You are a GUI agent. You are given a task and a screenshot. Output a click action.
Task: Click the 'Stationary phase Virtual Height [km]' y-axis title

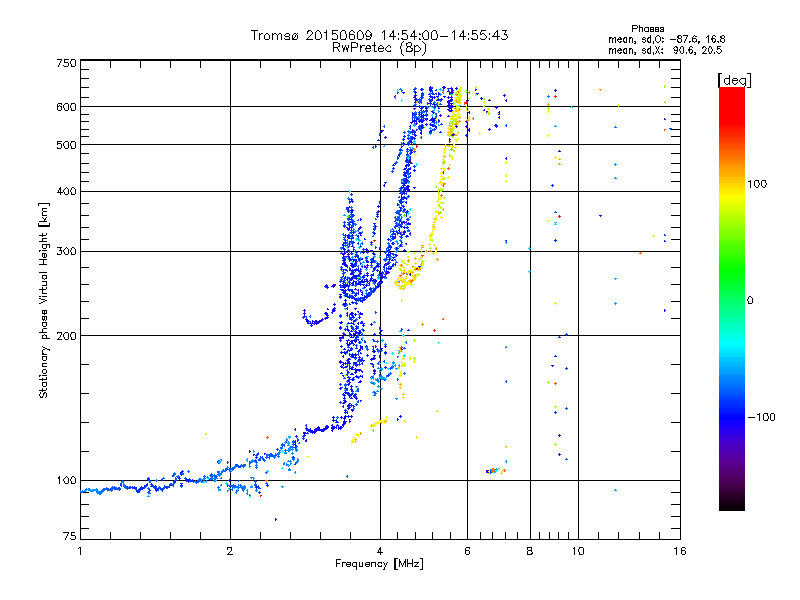tap(43, 300)
